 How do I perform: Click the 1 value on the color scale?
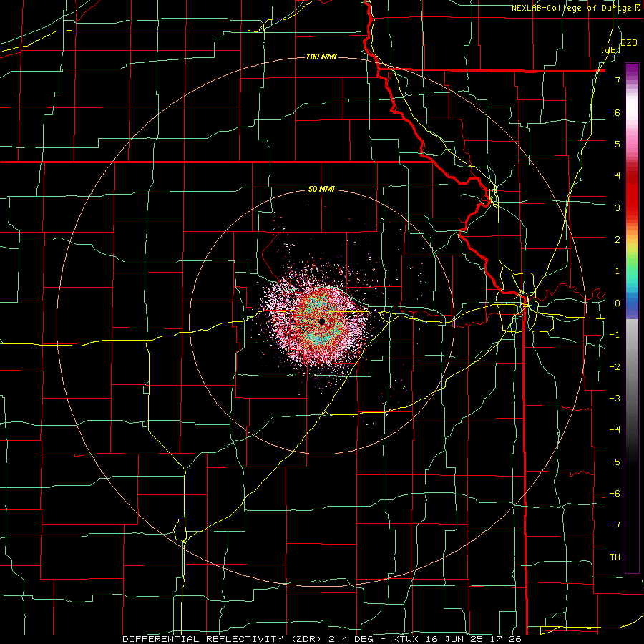click(618, 271)
